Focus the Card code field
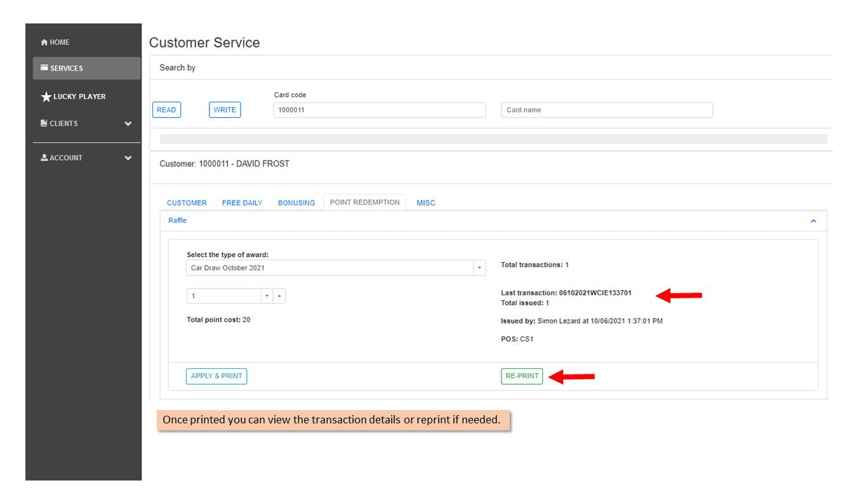The width and height of the screenshot is (864, 504). pyautogui.click(x=380, y=110)
